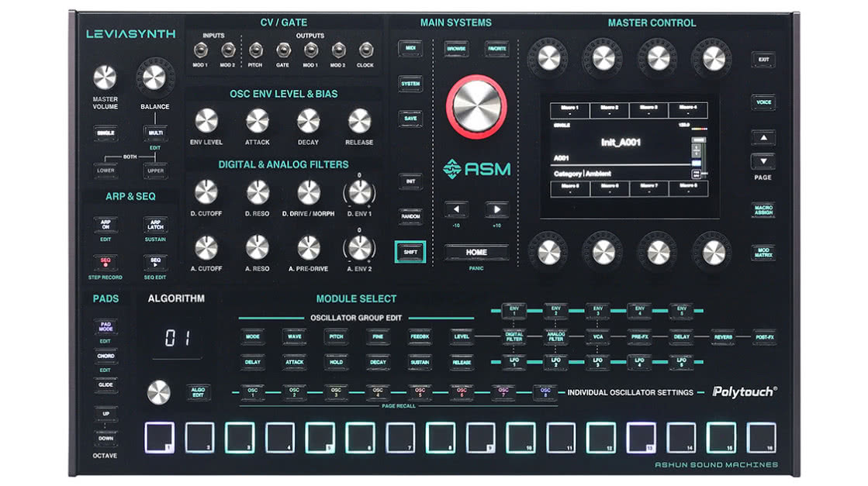
Task: Tap pad number 1
Action: click(160, 438)
